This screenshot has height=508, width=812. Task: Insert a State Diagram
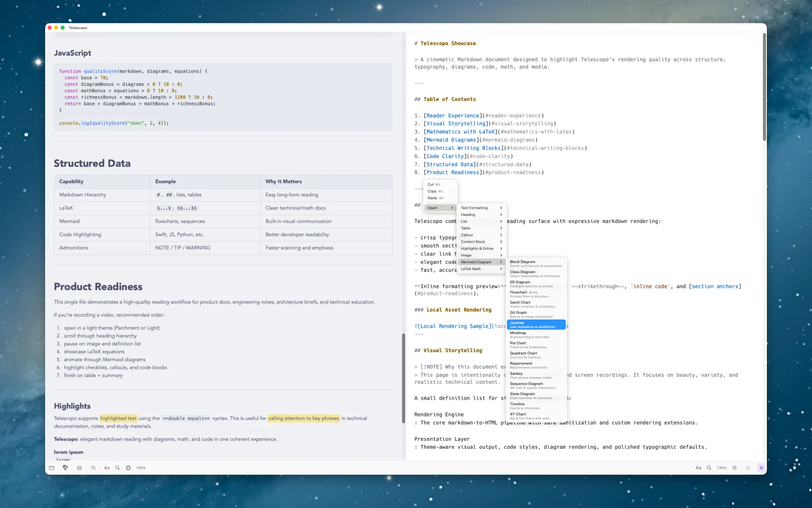(x=536, y=396)
